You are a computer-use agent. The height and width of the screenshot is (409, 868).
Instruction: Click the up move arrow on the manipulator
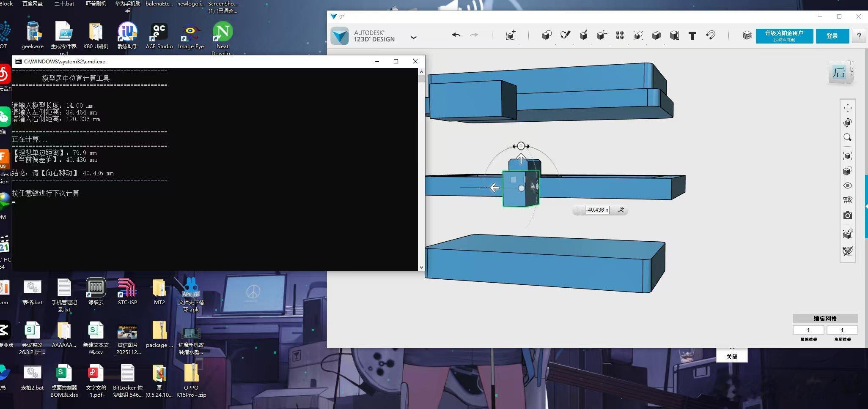(521, 159)
